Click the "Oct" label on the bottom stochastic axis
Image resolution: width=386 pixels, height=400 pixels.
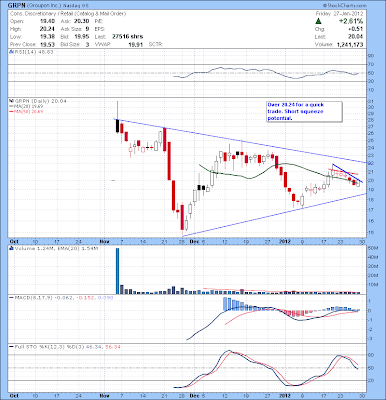(x=14, y=395)
